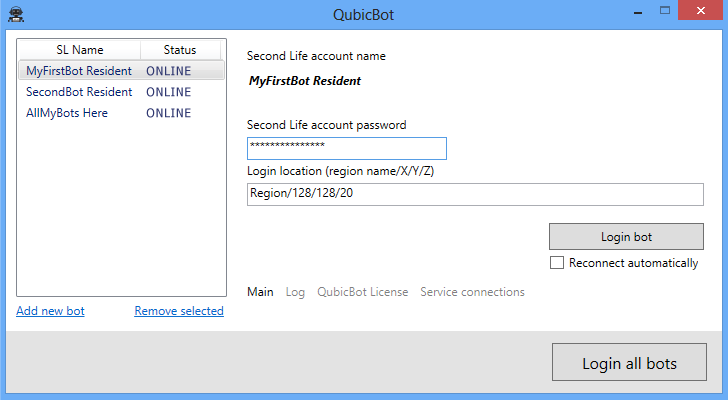Go to Service connections tab
Image resolution: width=728 pixels, height=400 pixels.
[x=472, y=292]
